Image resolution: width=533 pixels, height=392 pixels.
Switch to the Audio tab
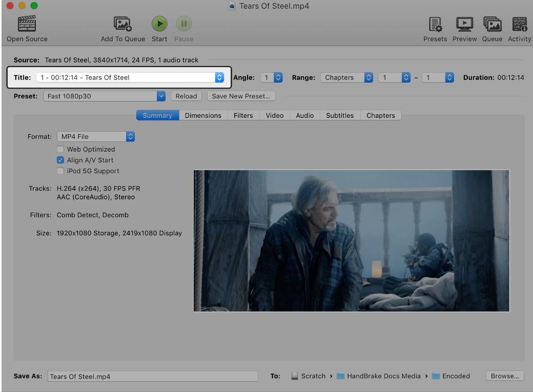tap(305, 115)
